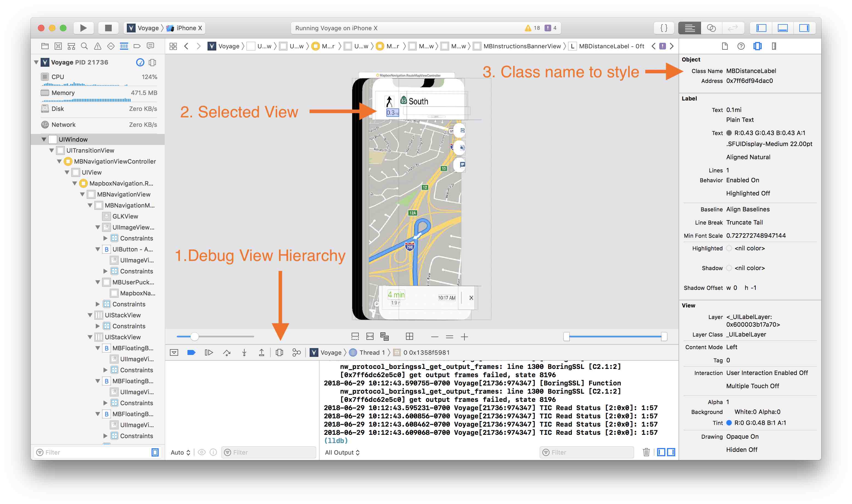The width and height of the screenshot is (852, 504).
Task: Collapse the UIWindow tree item
Action: pos(44,139)
